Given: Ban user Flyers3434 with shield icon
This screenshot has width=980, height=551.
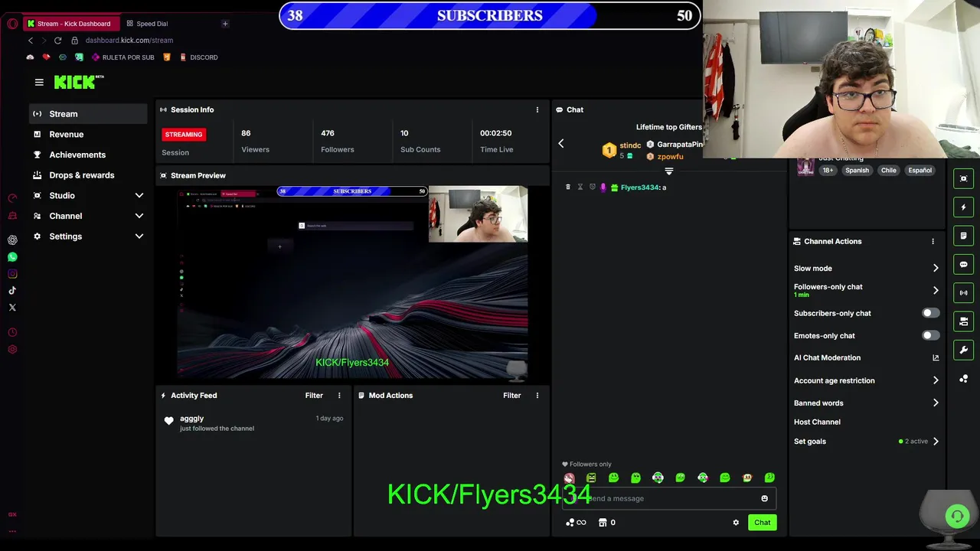Looking at the screenshot, I should pyautogui.click(x=592, y=187).
